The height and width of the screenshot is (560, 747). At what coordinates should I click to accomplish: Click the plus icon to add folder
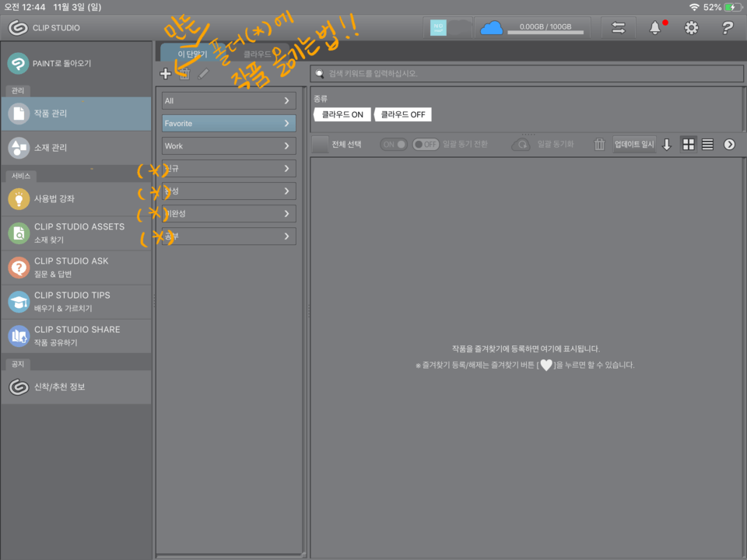pyautogui.click(x=165, y=74)
